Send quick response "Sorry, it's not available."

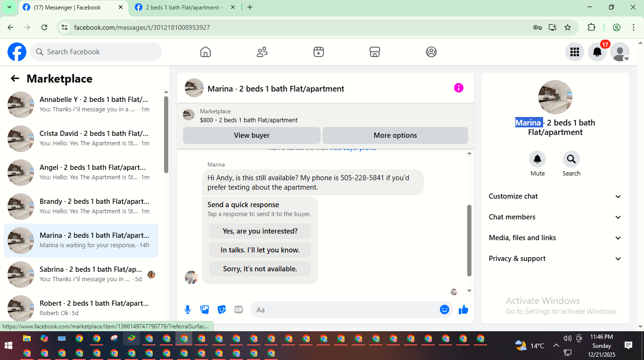(260, 269)
